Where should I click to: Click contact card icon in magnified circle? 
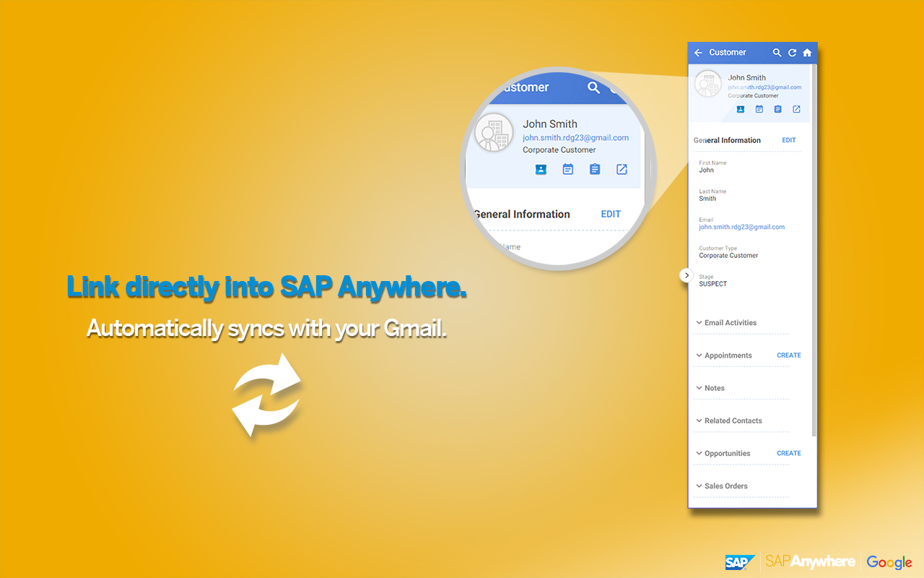tap(541, 169)
